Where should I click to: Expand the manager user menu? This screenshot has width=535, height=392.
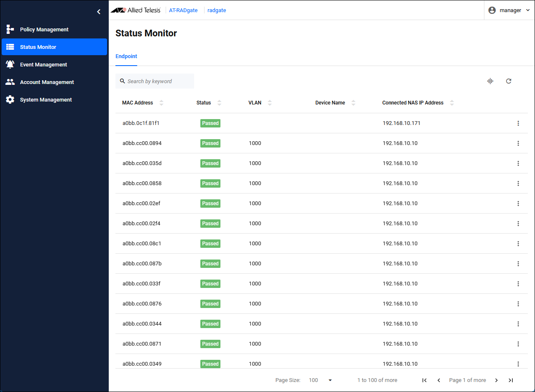[x=509, y=10]
